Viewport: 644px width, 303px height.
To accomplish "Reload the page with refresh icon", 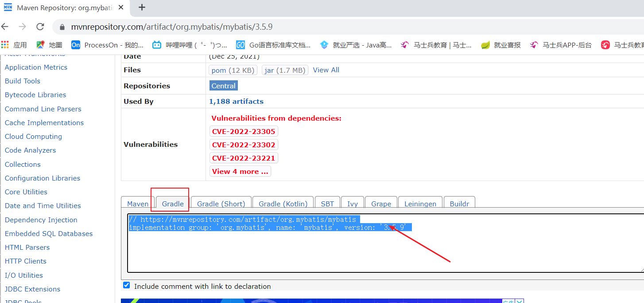I will tap(40, 27).
